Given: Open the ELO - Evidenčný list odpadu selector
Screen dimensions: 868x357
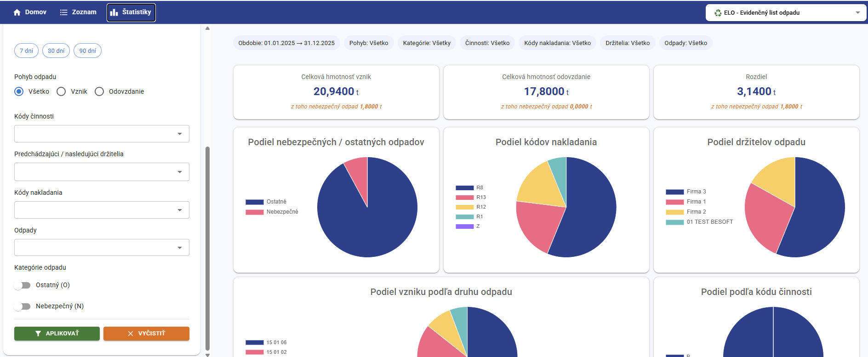Looking at the screenshot, I should 786,13.
